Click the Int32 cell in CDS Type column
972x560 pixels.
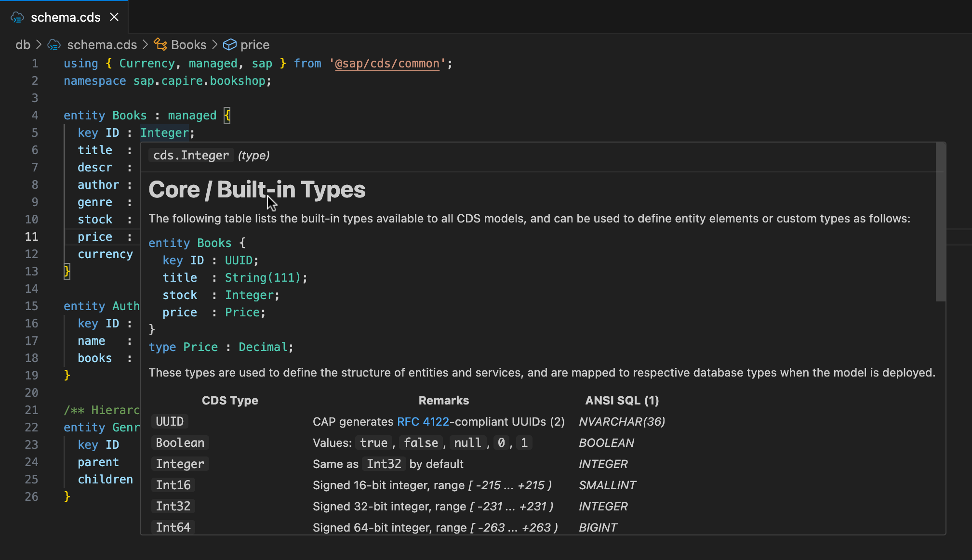173,507
